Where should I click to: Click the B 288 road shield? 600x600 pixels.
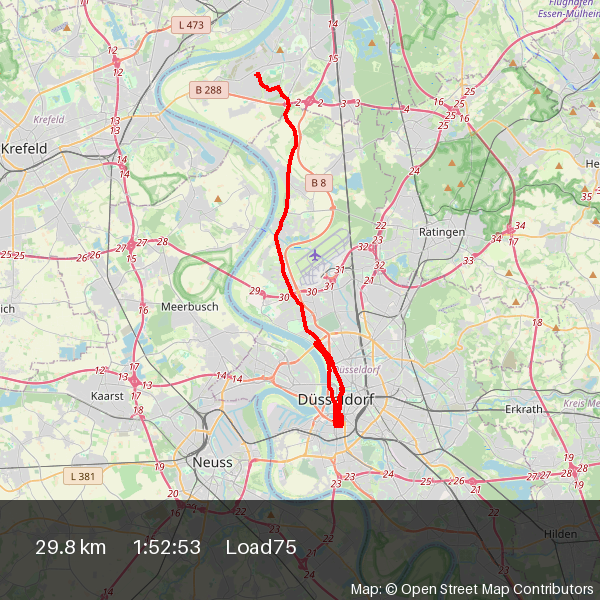pos(209,90)
